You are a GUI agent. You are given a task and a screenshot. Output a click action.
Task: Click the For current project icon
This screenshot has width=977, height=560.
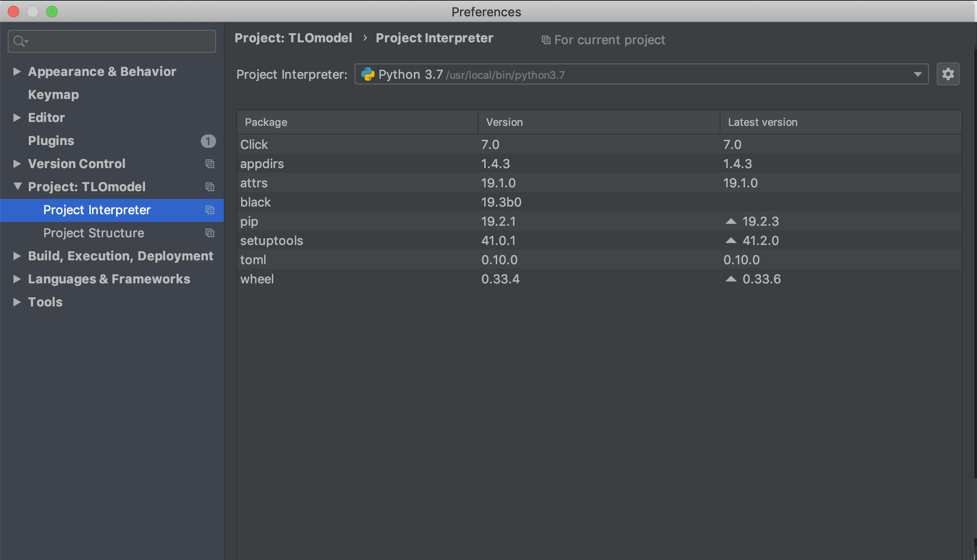[x=546, y=40]
